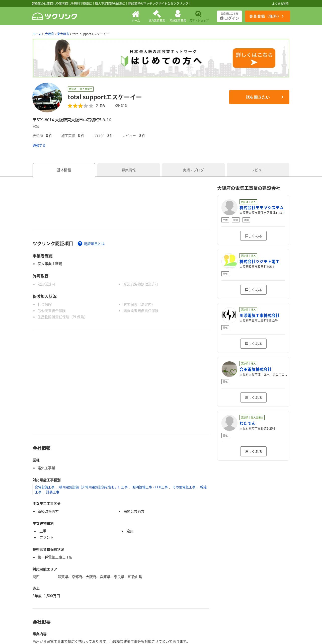Click 川添電気工事 KK logo icon
Screen dimensions: 322x644
pos(229,315)
